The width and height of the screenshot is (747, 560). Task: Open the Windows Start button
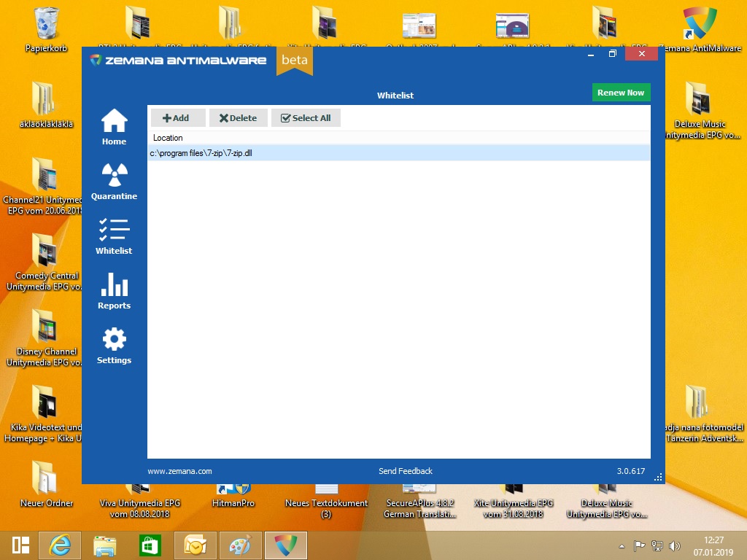20,545
